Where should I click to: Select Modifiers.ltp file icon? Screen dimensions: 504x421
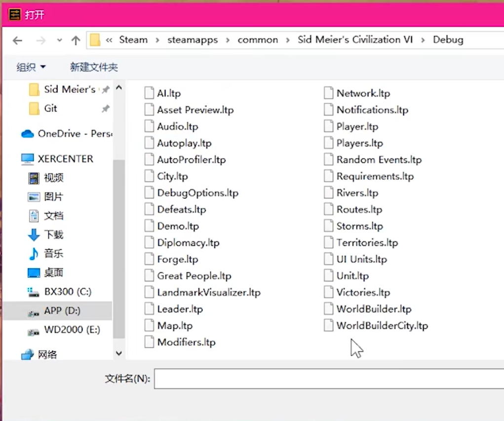tap(149, 342)
